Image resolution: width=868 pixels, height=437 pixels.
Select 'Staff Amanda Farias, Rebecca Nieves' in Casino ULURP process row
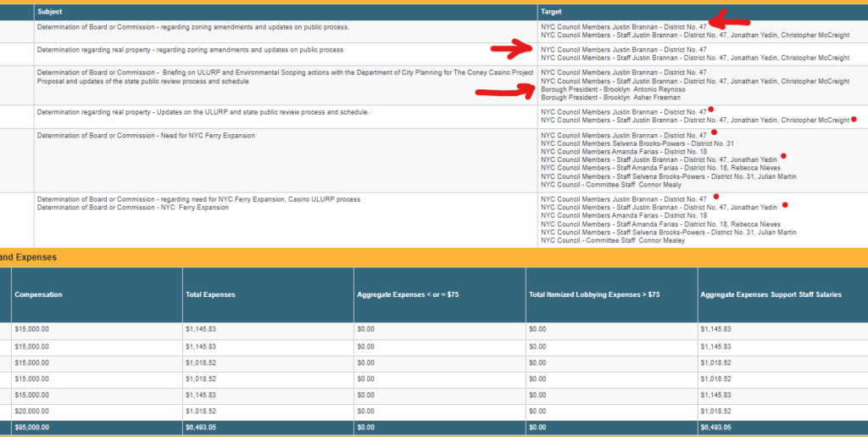[660, 224]
